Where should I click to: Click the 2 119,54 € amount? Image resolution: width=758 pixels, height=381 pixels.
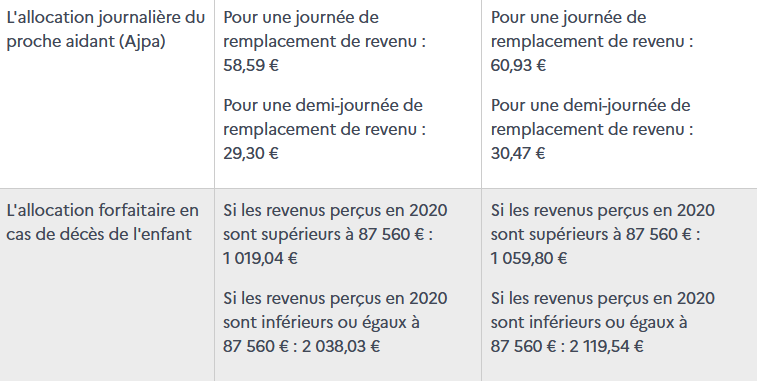606,346
